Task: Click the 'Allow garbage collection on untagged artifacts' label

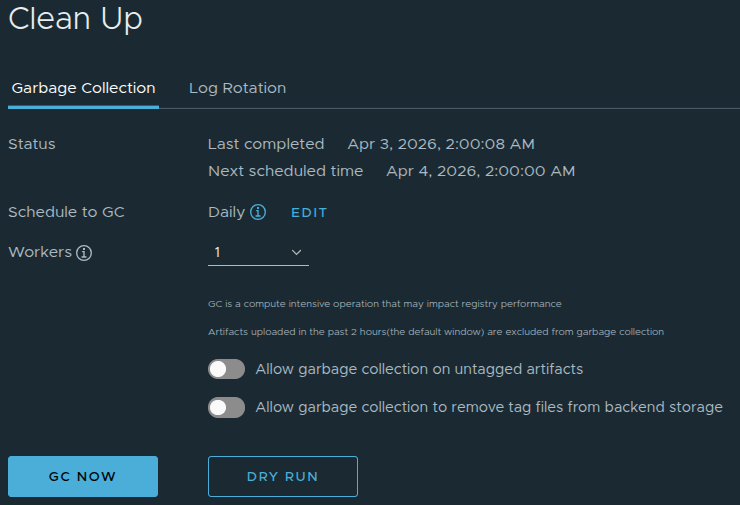Action: click(419, 369)
